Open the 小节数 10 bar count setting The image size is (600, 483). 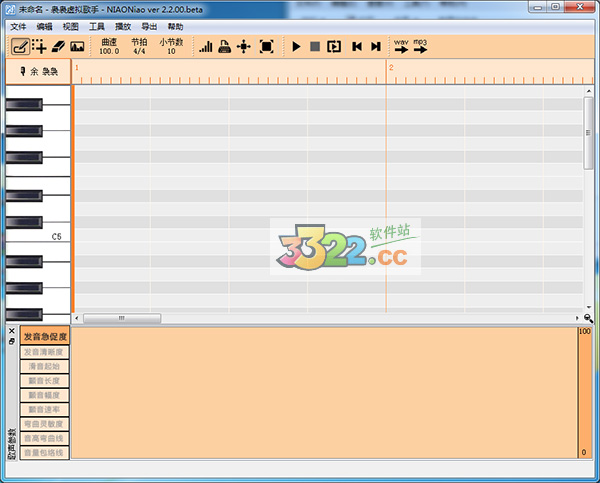[x=171, y=46]
